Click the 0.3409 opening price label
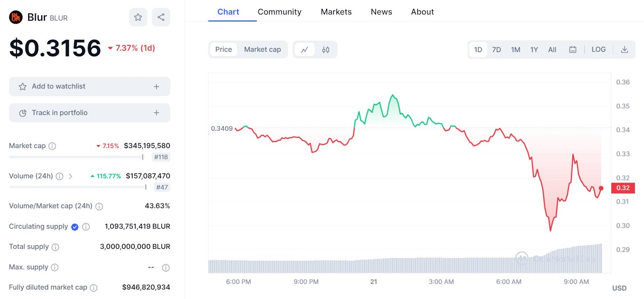 (x=222, y=128)
